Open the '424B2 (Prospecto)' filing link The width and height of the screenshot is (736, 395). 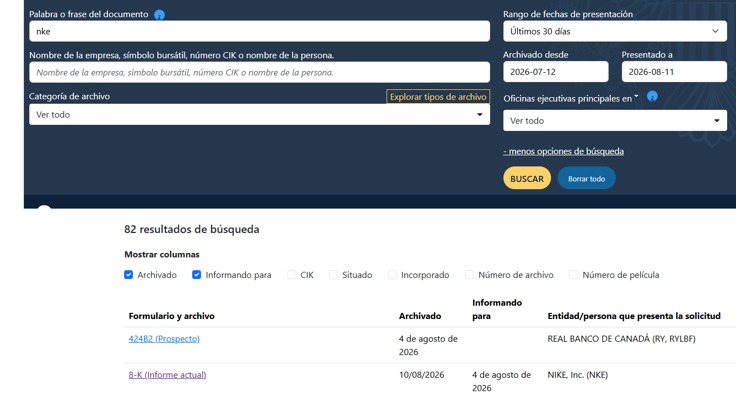(x=164, y=339)
